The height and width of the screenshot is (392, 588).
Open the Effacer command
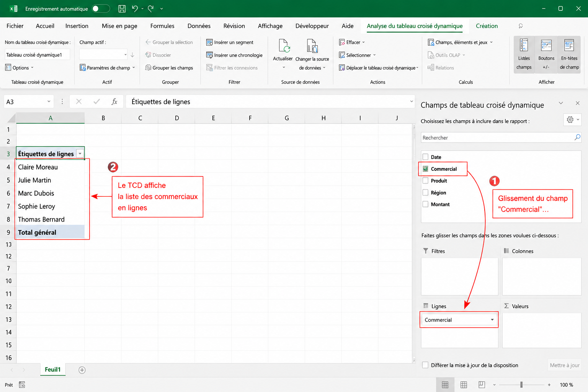point(352,42)
